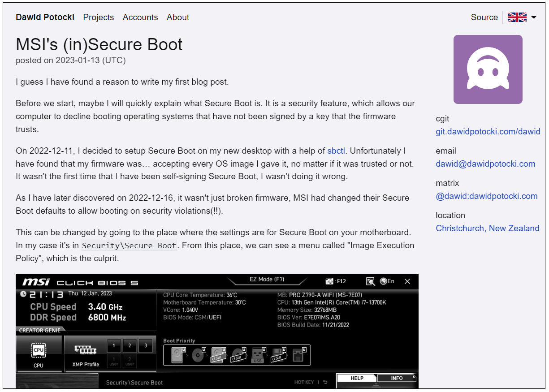Click the Christchurch, New Zealand location link

tap(487, 228)
